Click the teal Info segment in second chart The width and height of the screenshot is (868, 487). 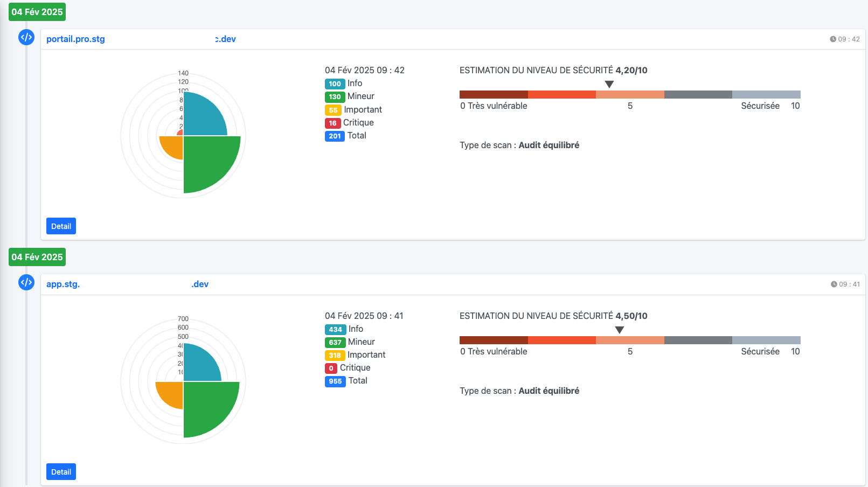pyautogui.click(x=199, y=365)
